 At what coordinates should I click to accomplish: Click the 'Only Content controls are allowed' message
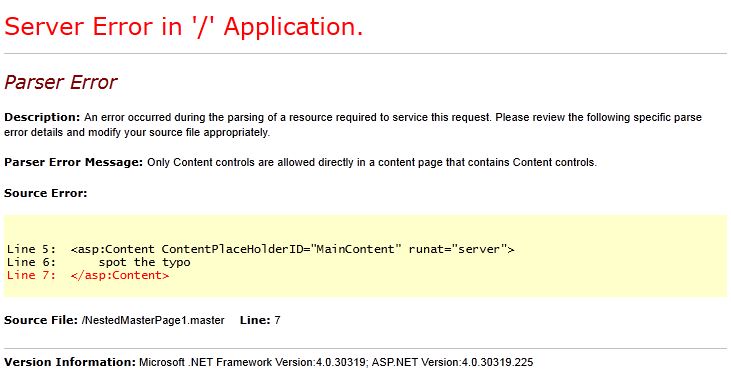pyautogui.click(x=372, y=163)
